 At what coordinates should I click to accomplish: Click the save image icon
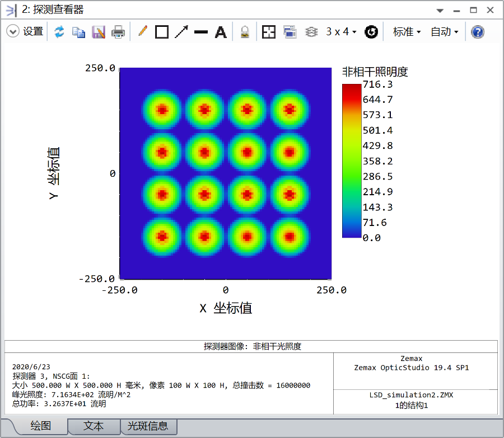pyautogui.click(x=99, y=32)
